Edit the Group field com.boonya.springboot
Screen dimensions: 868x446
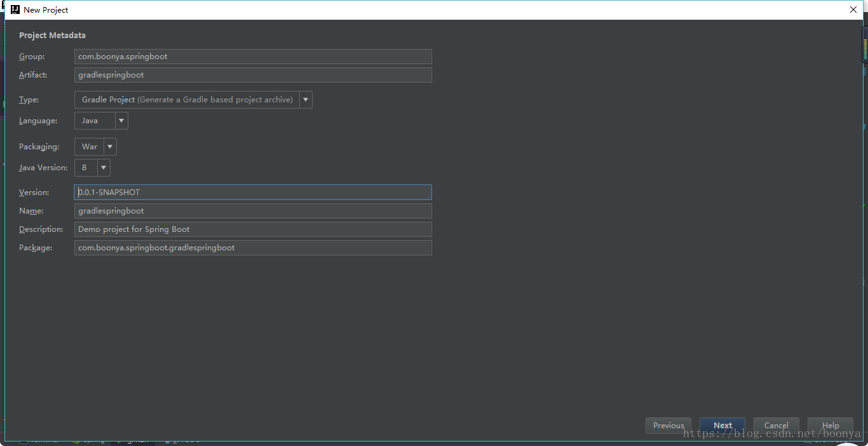click(253, 57)
